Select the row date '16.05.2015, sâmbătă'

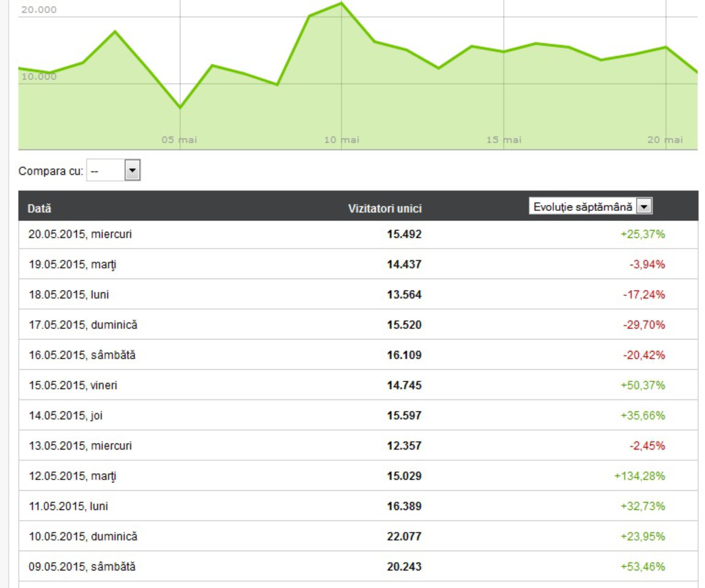(82, 355)
